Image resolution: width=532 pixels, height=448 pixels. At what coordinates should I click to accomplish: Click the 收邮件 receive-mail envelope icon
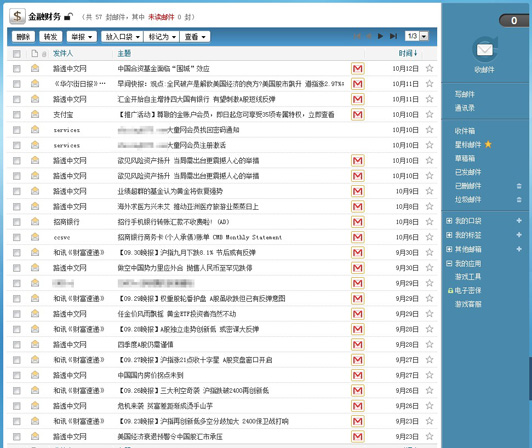(484, 50)
